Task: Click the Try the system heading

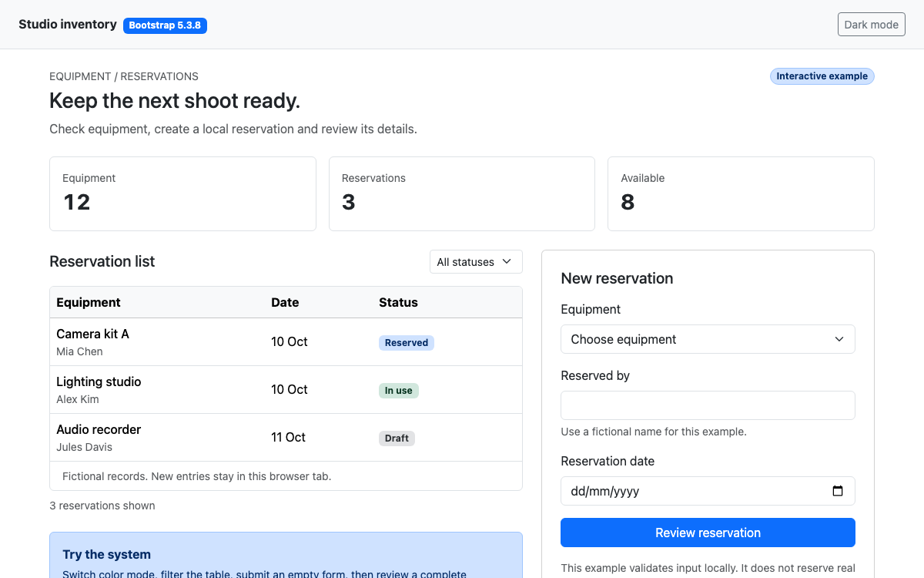Action: coord(106,554)
